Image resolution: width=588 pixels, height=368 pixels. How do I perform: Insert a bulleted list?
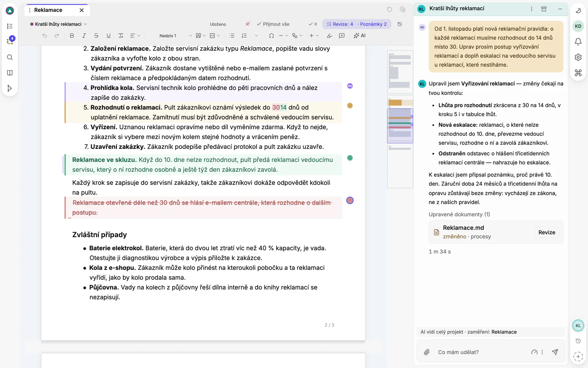tap(232, 36)
